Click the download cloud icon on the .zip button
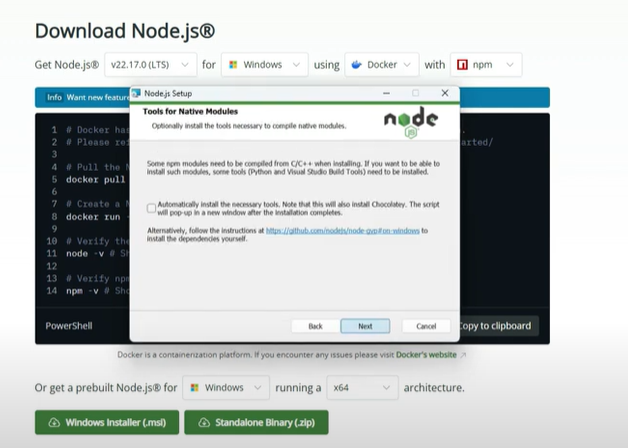628x448 pixels. click(204, 422)
